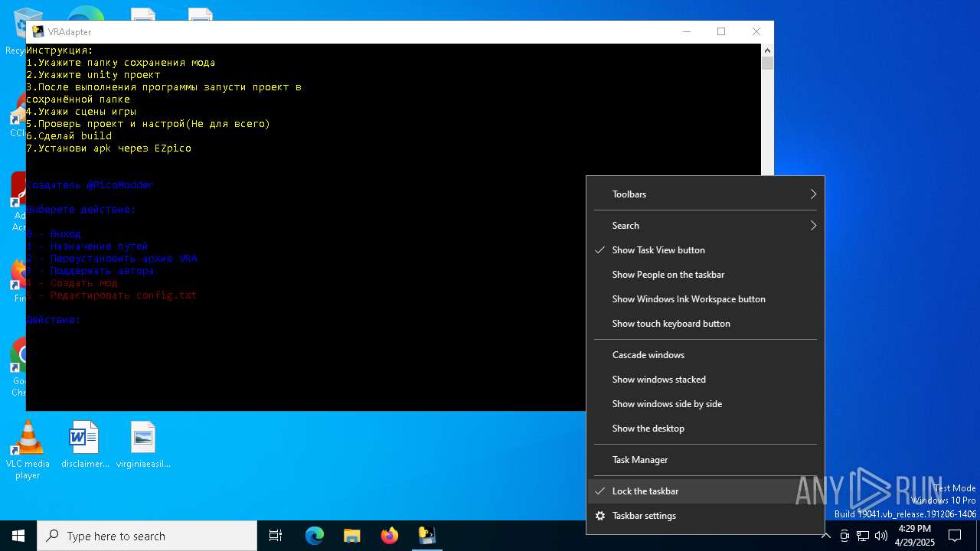Enable Show Windows Ink Workspace button
This screenshot has height=551, width=980.
click(705, 299)
